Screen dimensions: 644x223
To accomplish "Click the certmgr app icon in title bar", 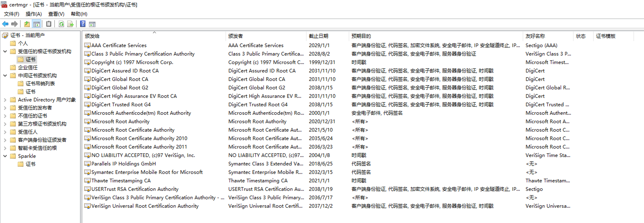I will coord(4,4).
